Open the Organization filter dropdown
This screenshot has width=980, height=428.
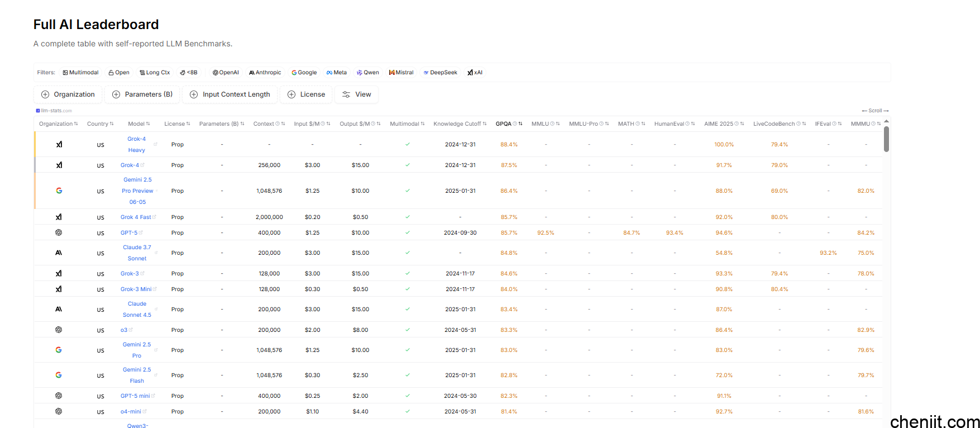[68, 94]
